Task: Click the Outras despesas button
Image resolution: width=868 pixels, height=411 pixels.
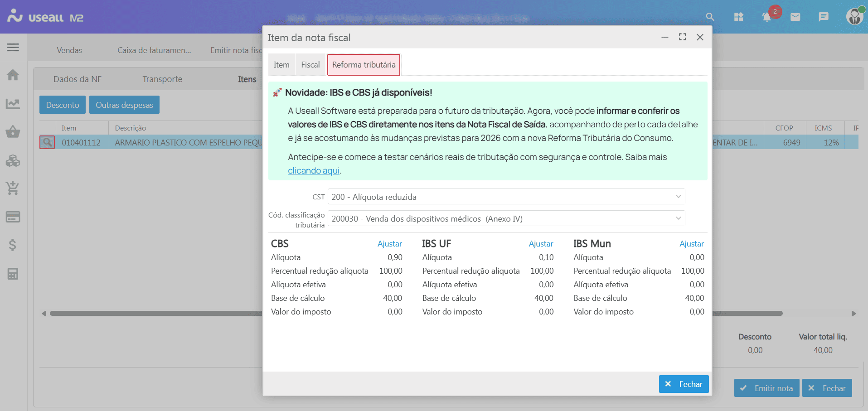Action: (x=124, y=105)
